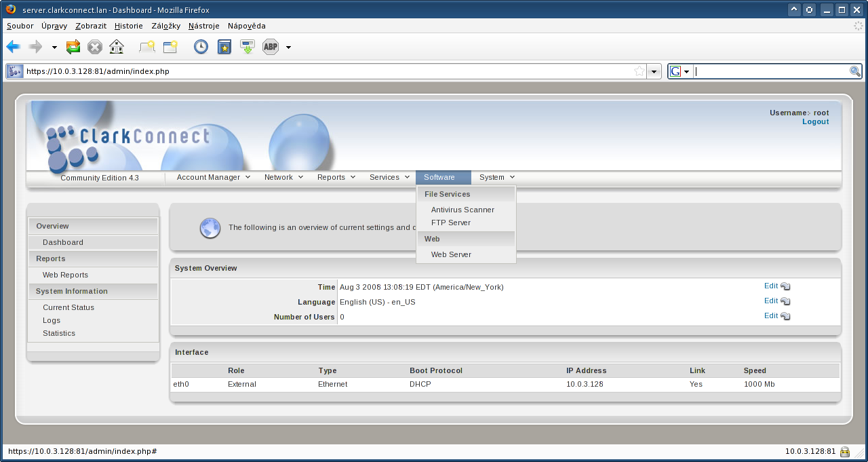Focus the browser search field
This screenshot has height=462, width=868.
point(770,71)
